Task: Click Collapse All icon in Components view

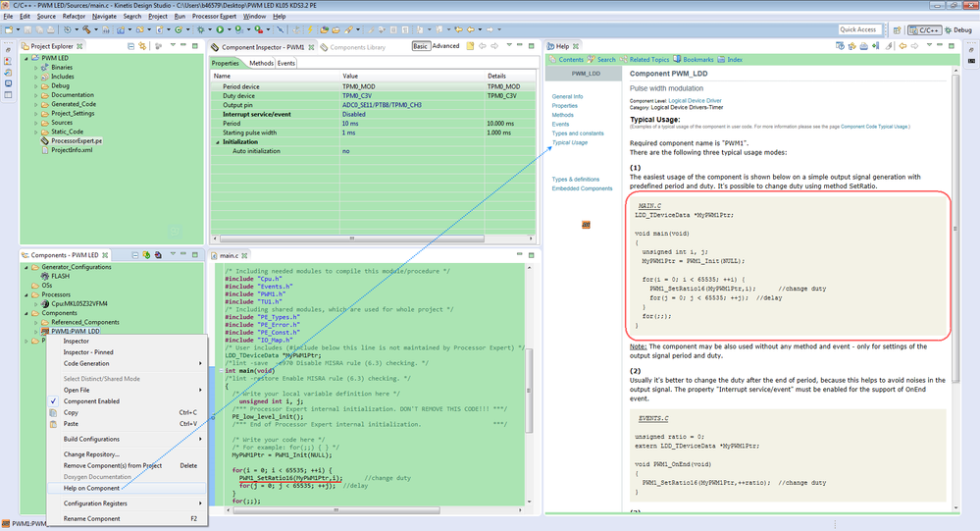Action: [135, 254]
